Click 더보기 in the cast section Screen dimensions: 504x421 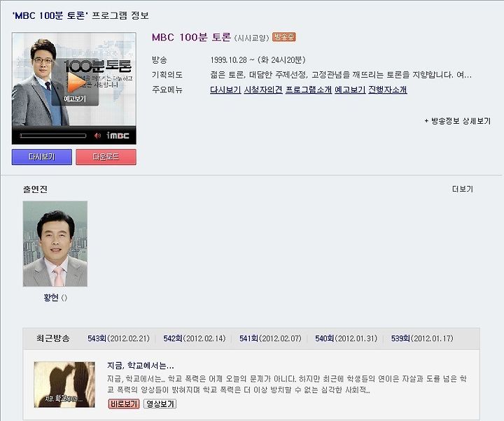coord(463,189)
